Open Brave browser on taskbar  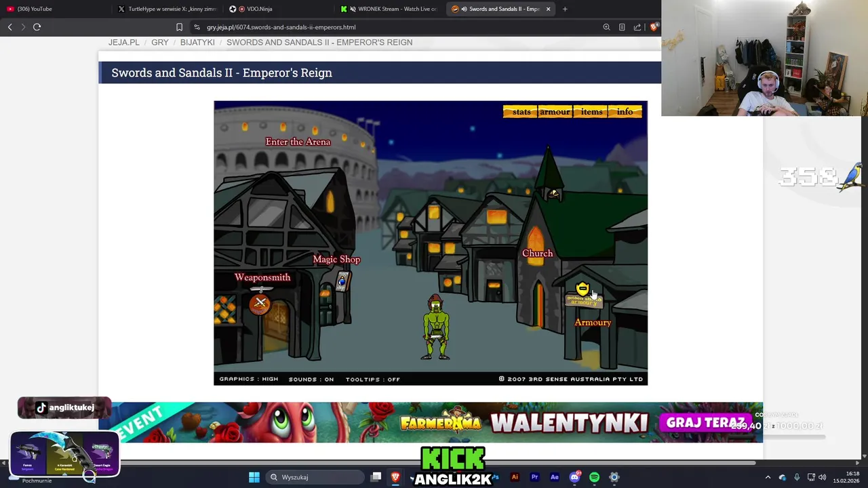coord(395,477)
